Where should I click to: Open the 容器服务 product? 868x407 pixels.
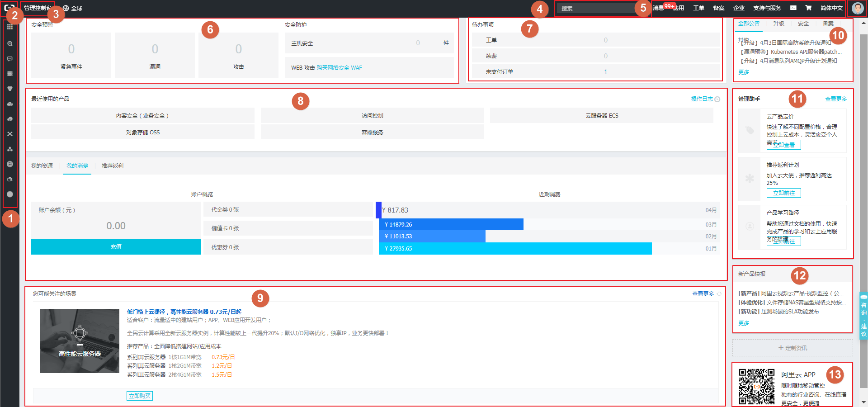point(372,133)
